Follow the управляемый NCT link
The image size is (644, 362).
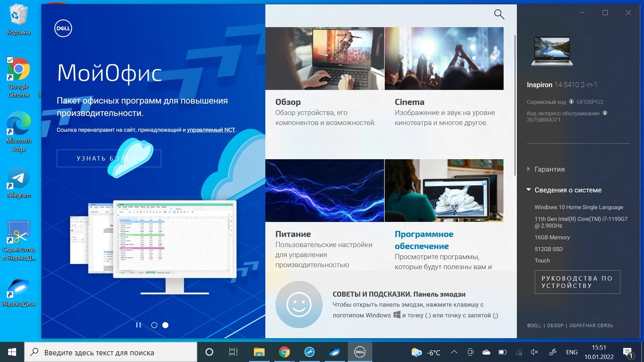pyautogui.click(x=211, y=130)
